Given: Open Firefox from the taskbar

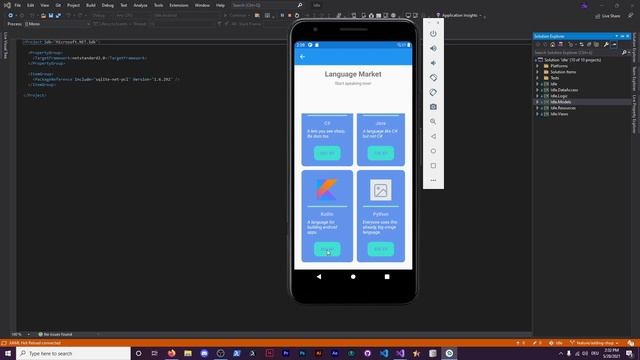Looking at the screenshot, I should tap(171, 353).
